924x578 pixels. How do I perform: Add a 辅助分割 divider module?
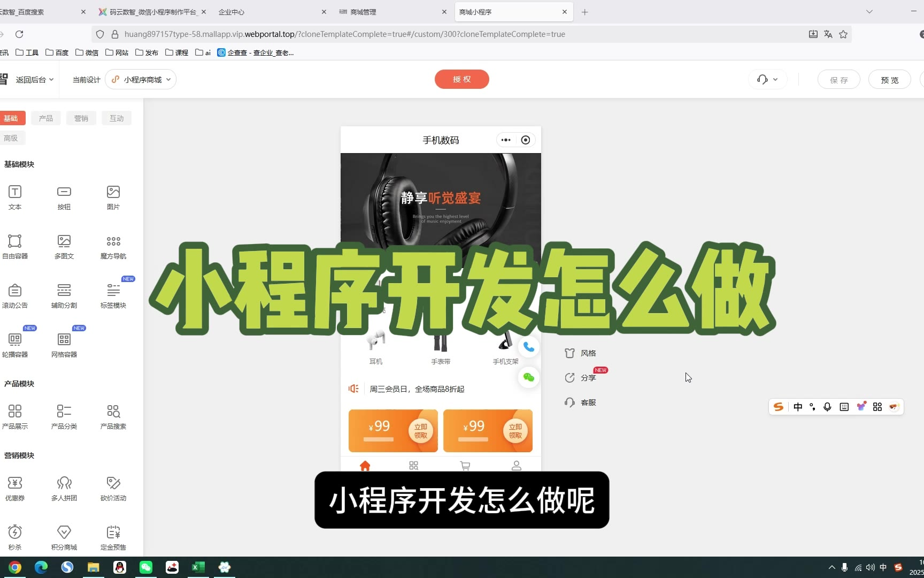tap(64, 295)
